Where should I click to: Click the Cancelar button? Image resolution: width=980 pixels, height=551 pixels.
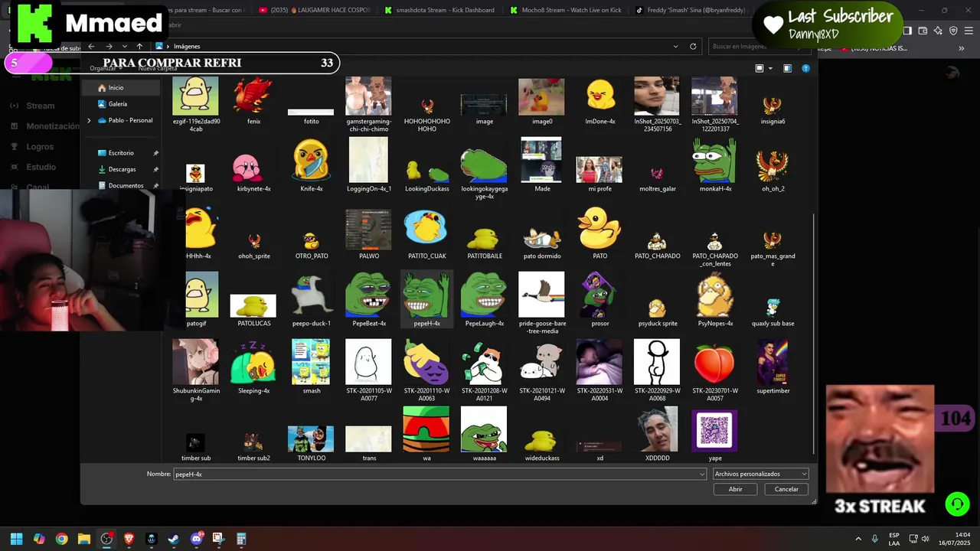coord(786,489)
